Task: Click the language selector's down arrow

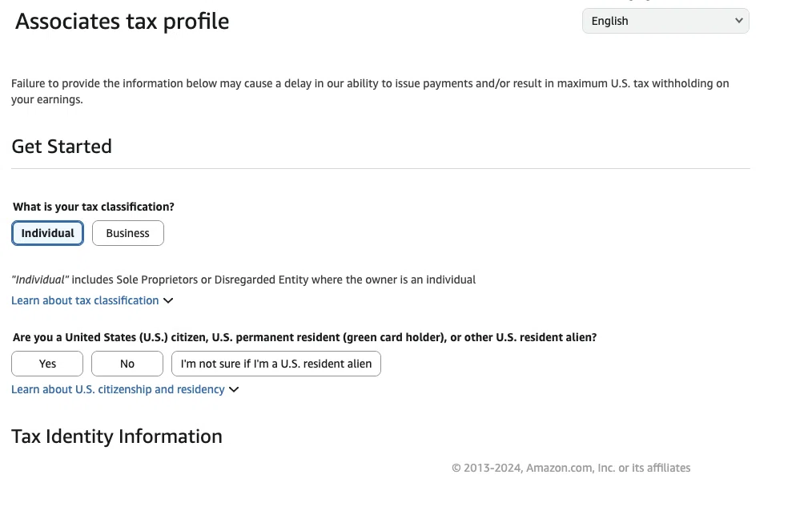Action: (739, 21)
